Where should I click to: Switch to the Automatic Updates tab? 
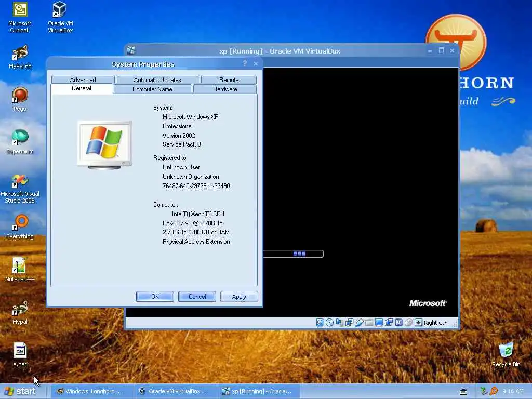point(157,79)
